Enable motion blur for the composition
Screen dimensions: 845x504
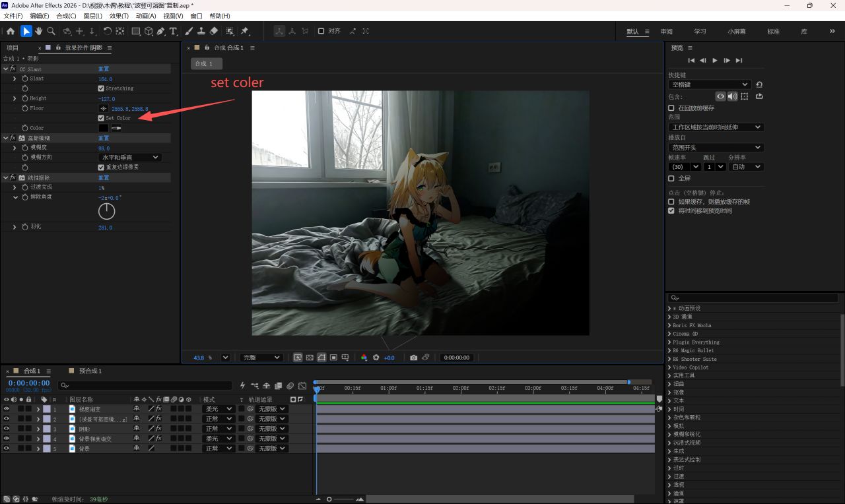click(x=290, y=385)
